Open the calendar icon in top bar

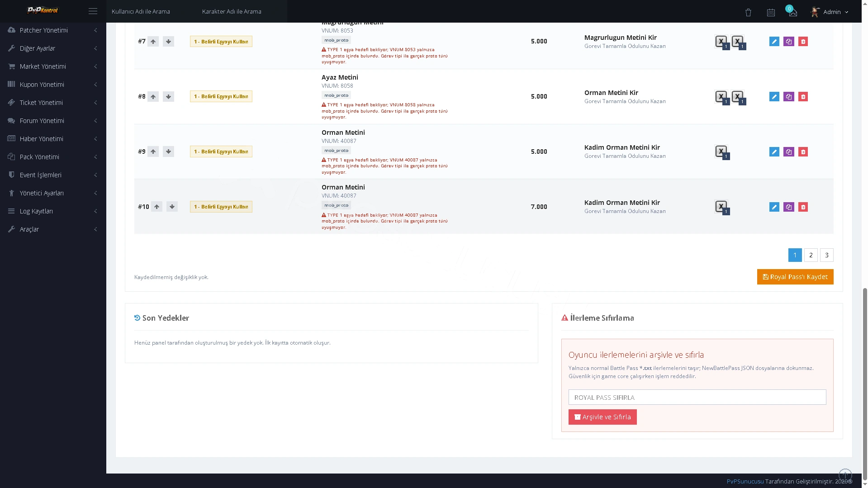[771, 12]
